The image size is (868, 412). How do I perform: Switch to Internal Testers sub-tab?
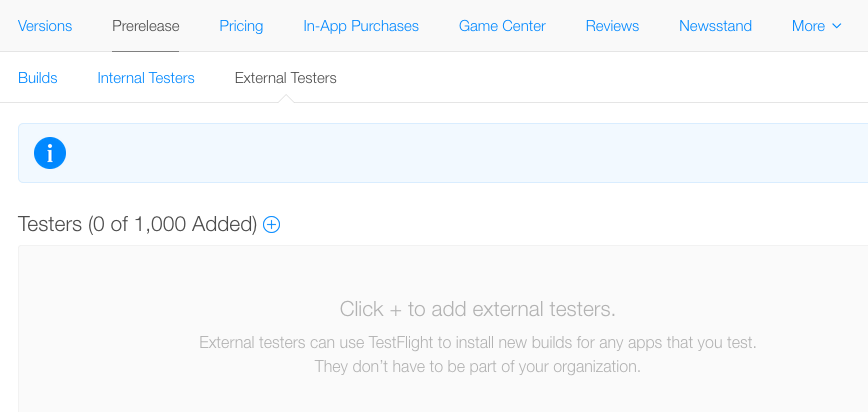pos(146,78)
